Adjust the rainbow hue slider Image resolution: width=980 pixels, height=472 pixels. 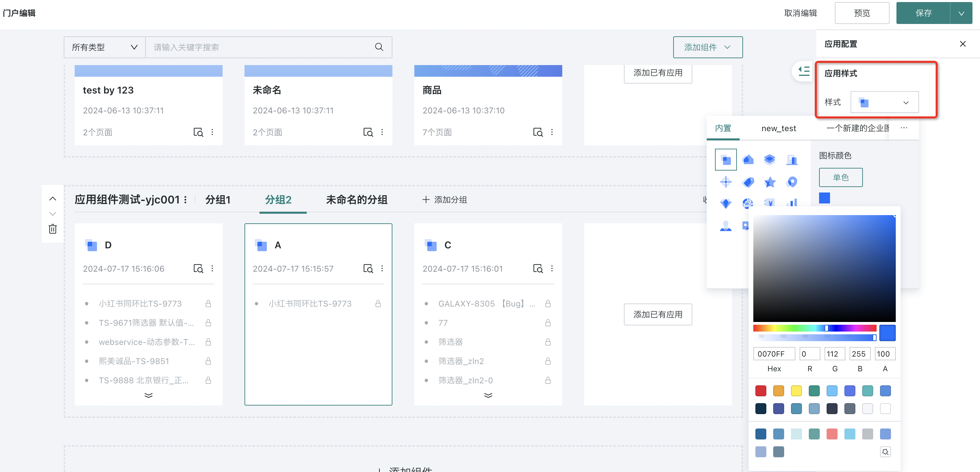pos(815,328)
